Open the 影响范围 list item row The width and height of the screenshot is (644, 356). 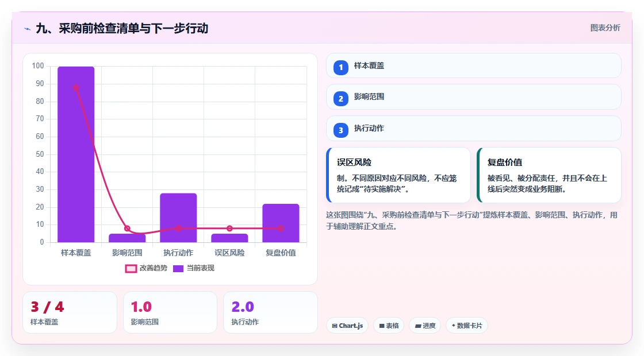pos(474,97)
